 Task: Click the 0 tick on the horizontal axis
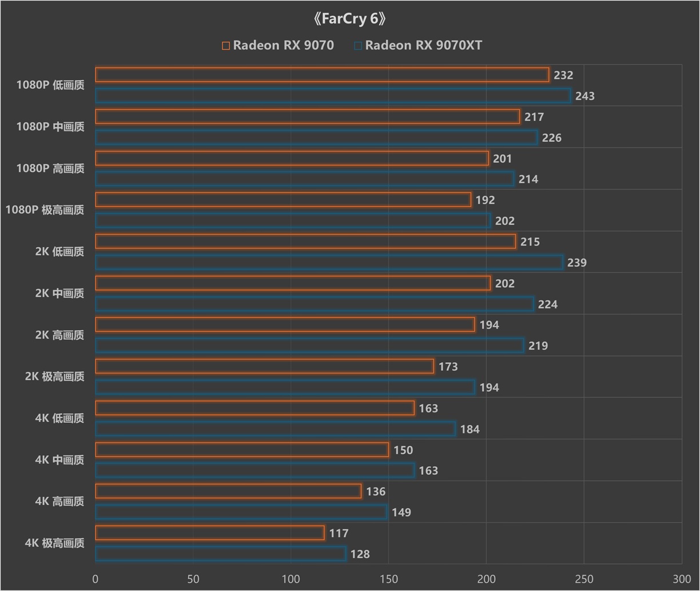click(x=96, y=579)
